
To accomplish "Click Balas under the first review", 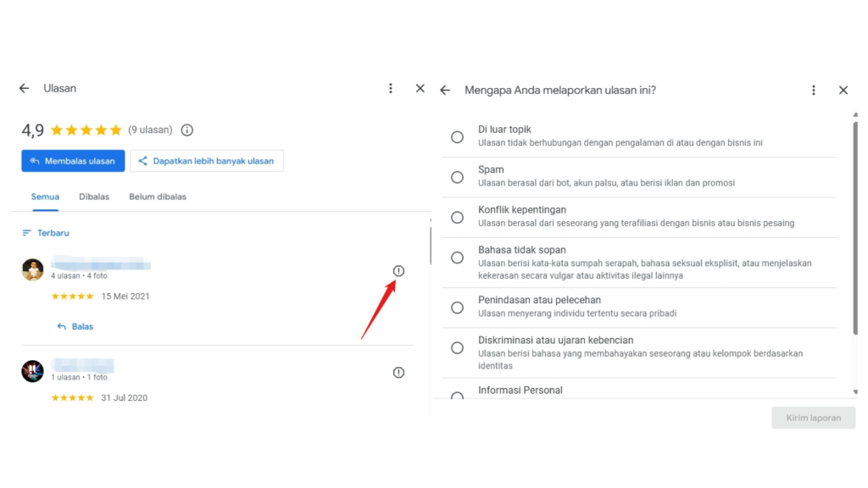I will pos(75,326).
